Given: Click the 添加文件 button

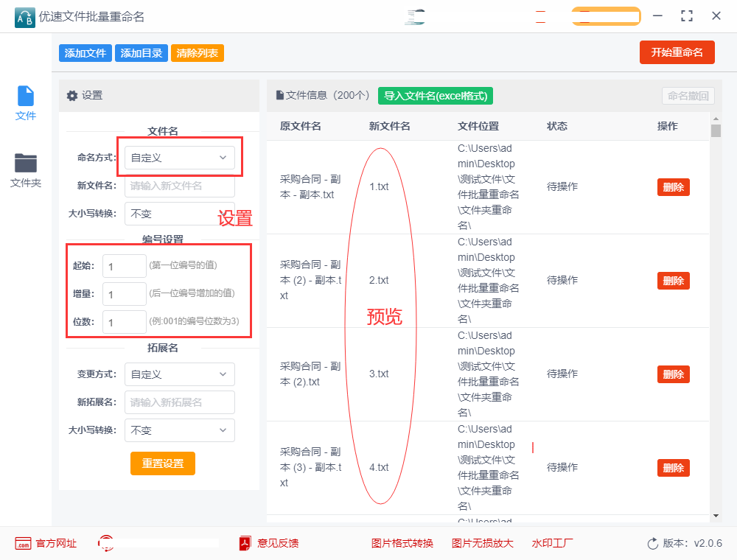Looking at the screenshot, I should [x=83, y=52].
